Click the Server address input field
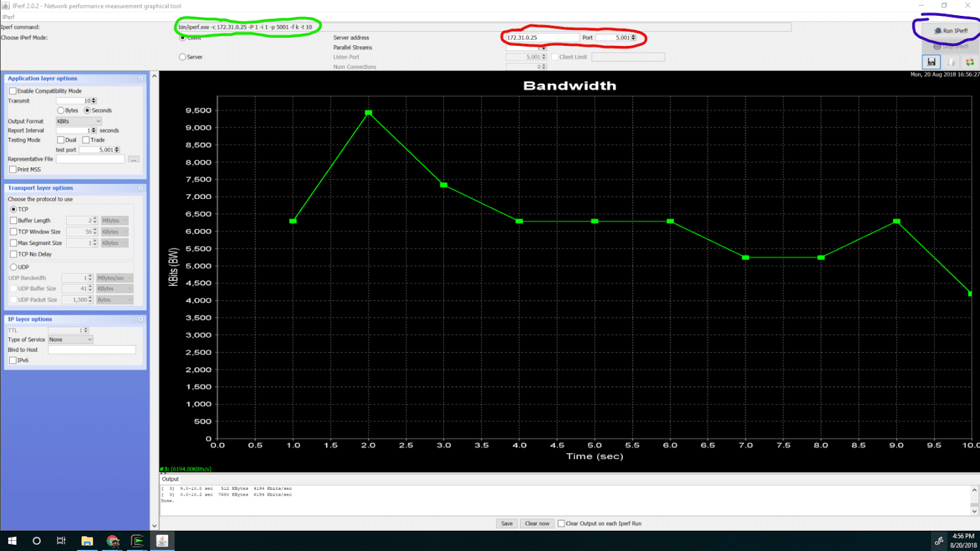 (541, 38)
